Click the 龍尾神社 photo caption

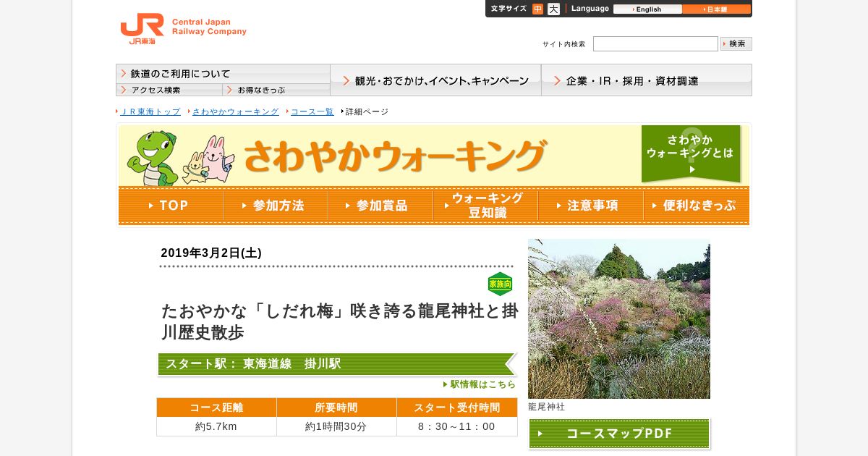547,407
